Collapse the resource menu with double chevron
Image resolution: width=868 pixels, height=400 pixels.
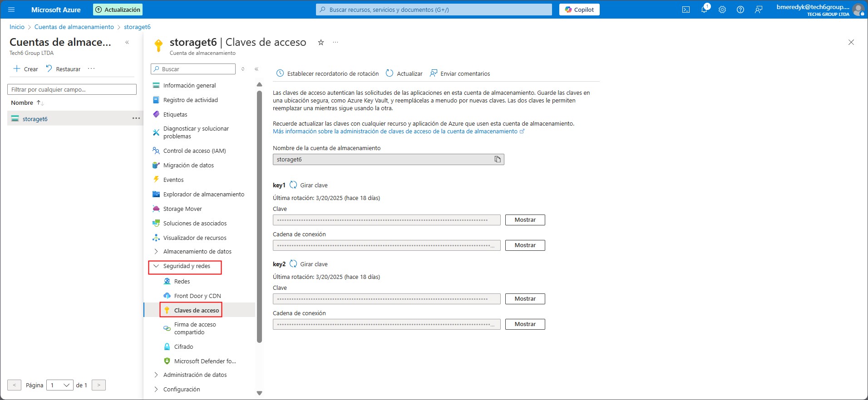click(256, 69)
